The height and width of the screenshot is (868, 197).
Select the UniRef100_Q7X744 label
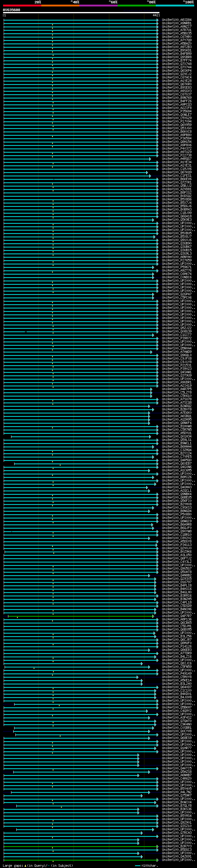[176, 67]
